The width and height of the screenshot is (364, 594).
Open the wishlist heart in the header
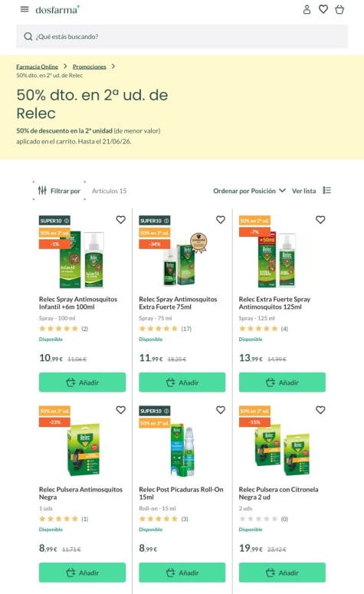tap(323, 9)
